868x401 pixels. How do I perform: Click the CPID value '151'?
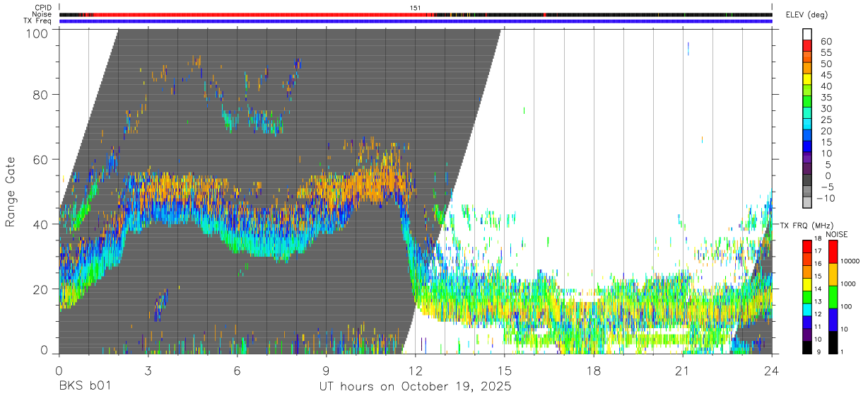pyautogui.click(x=416, y=8)
